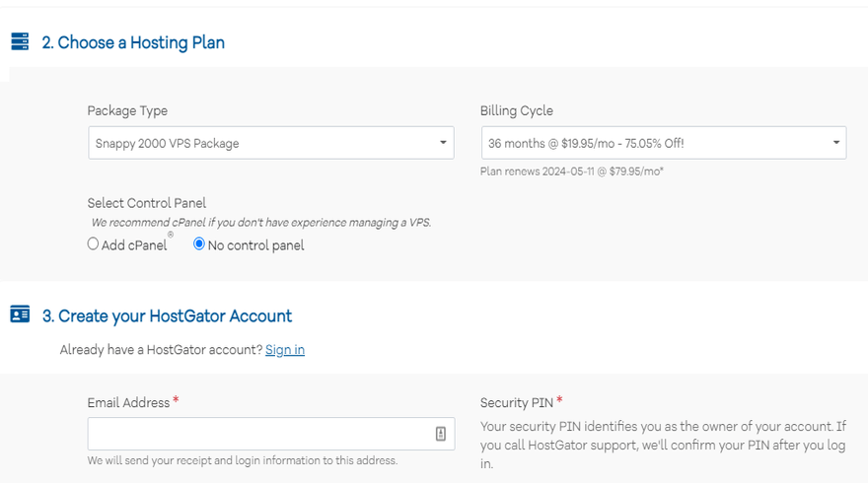
Task: Click the "Email Address" field label
Action: click(128, 403)
